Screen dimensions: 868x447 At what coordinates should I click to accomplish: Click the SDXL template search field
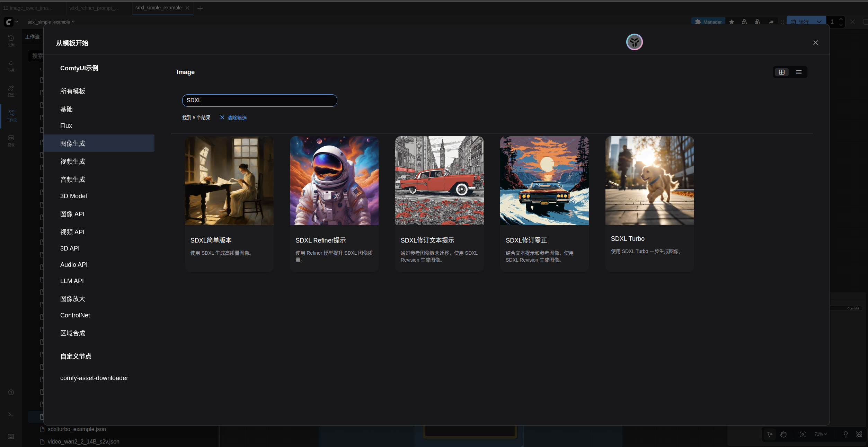[259, 100]
